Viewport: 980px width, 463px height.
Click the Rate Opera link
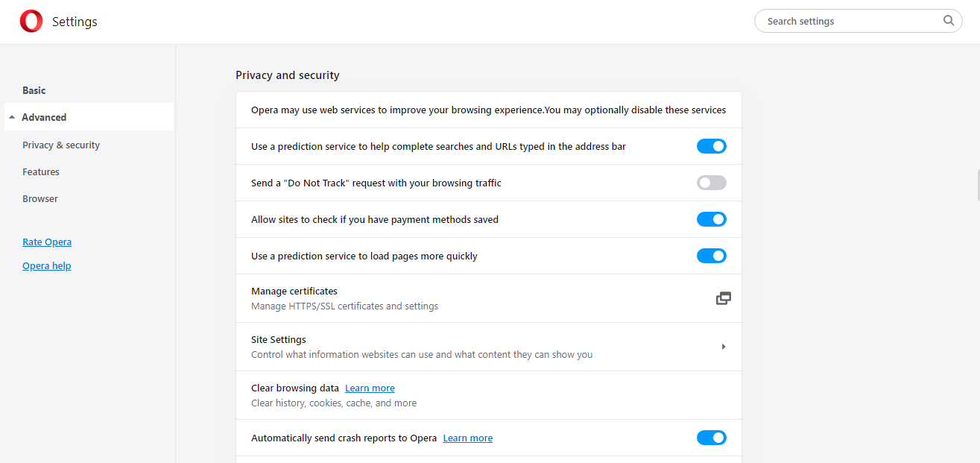click(47, 242)
